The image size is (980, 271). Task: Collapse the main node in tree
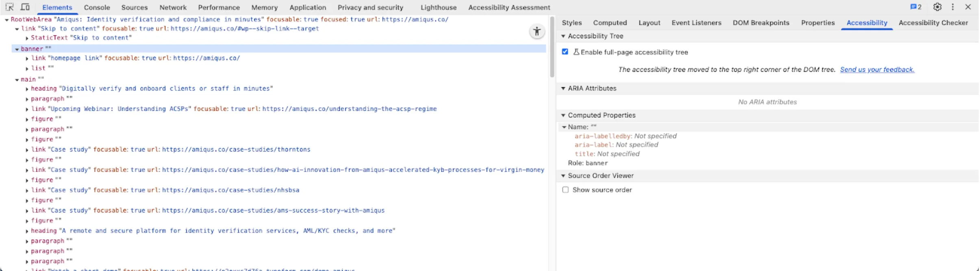tap(17, 80)
